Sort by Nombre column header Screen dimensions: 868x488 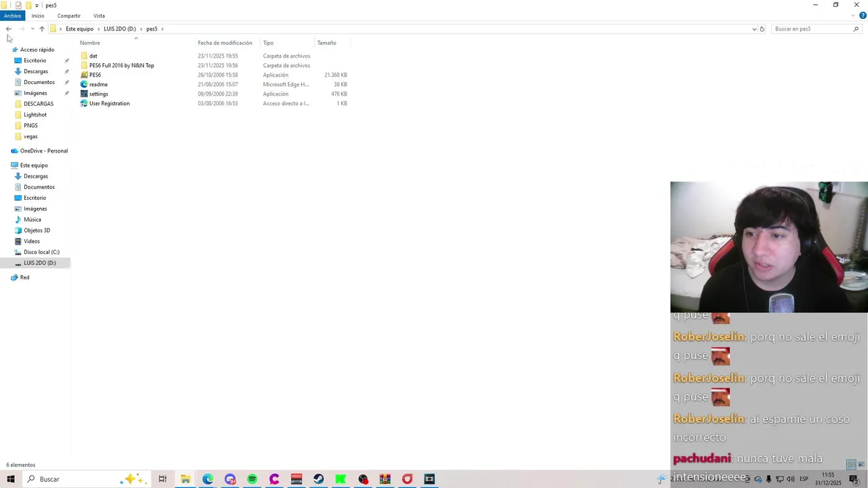[90, 43]
